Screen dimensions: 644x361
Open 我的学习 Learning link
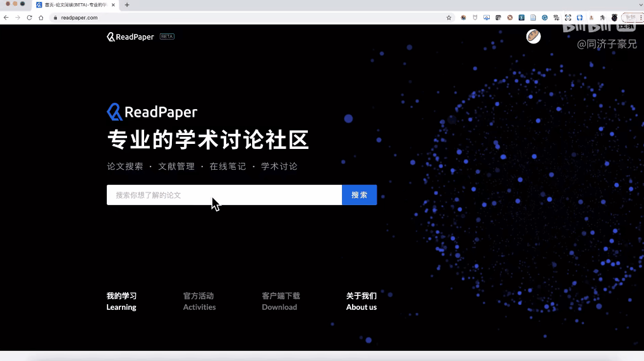tap(121, 301)
